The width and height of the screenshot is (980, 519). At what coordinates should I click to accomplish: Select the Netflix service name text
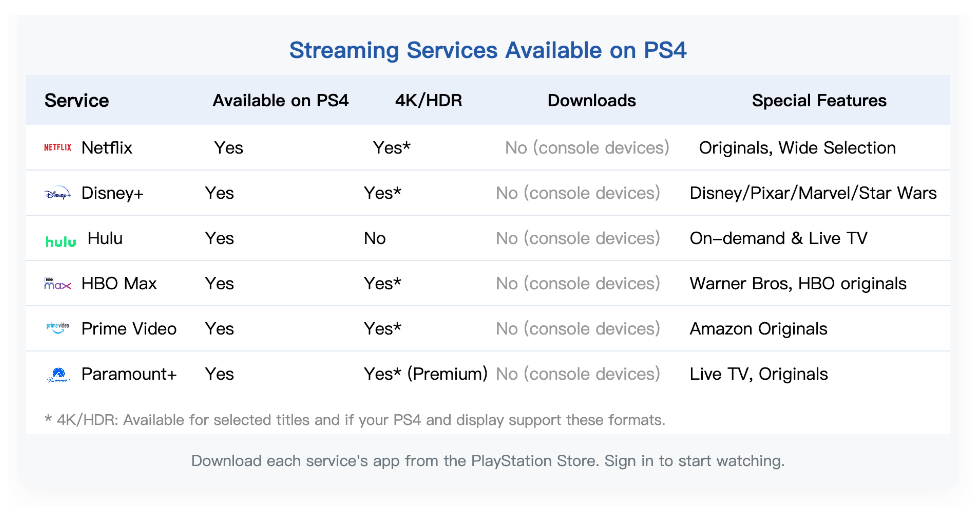(107, 148)
